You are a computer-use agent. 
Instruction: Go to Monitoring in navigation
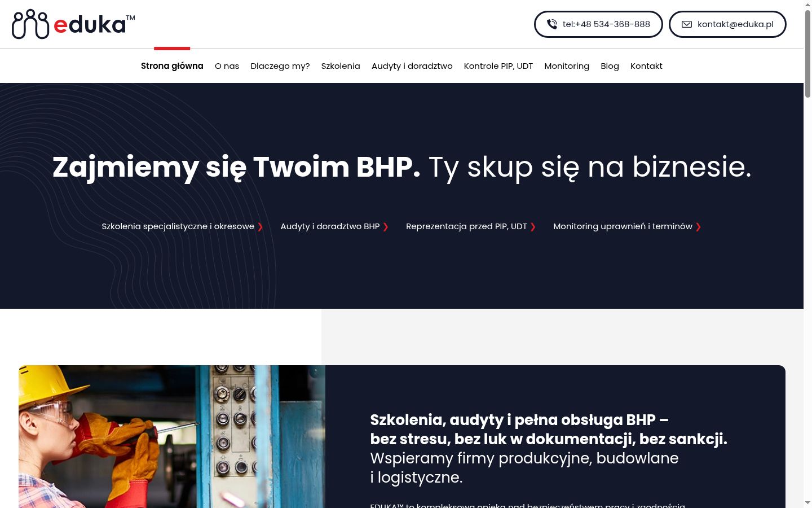tap(567, 66)
